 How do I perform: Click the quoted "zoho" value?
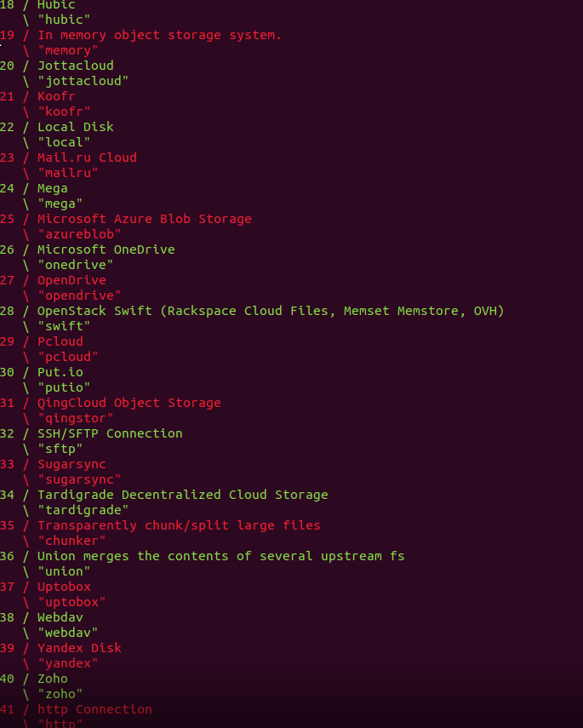coord(60,694)
